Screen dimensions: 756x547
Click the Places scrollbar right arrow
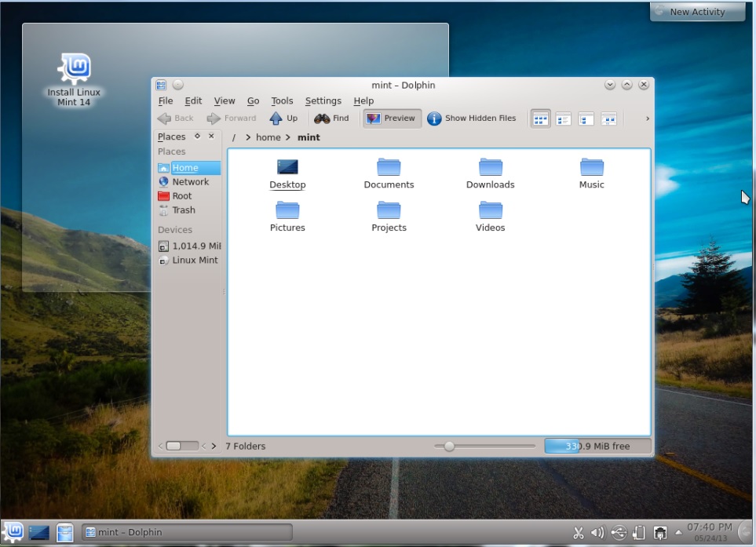(x=214, y=446)
